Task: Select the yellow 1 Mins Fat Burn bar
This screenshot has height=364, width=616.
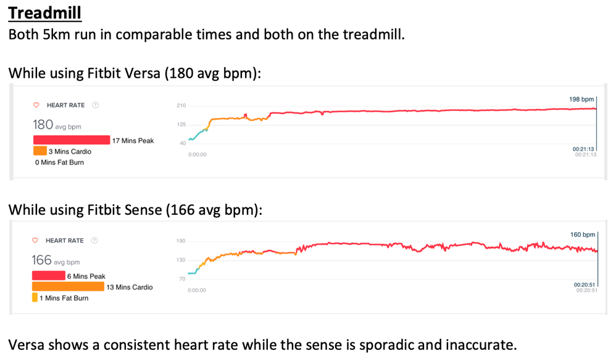Action: click(35, 298)
